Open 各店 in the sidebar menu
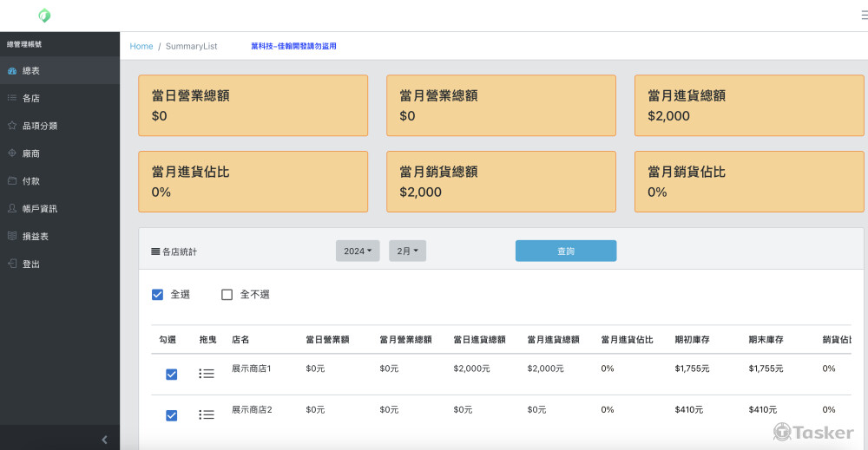The image size is (868, 450). [31, 98]
